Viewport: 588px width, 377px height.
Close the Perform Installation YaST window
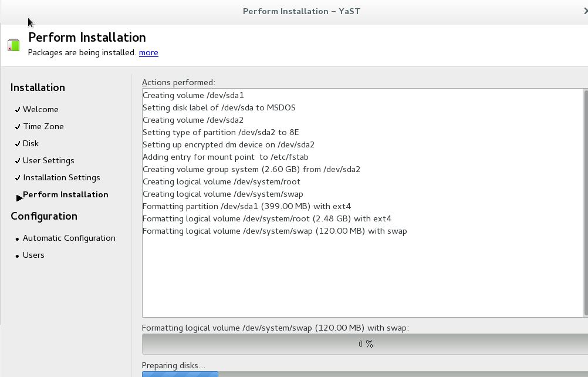585,11
